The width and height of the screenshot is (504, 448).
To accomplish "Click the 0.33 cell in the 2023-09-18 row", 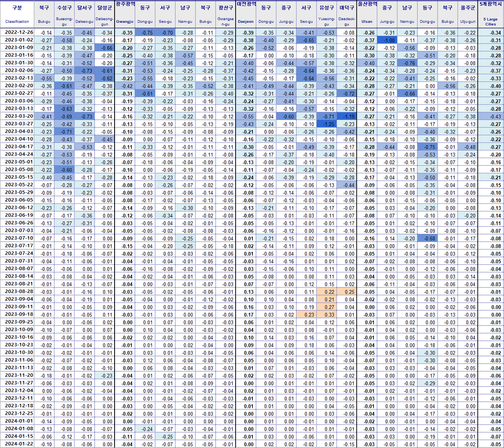I will tap(327, 314).
